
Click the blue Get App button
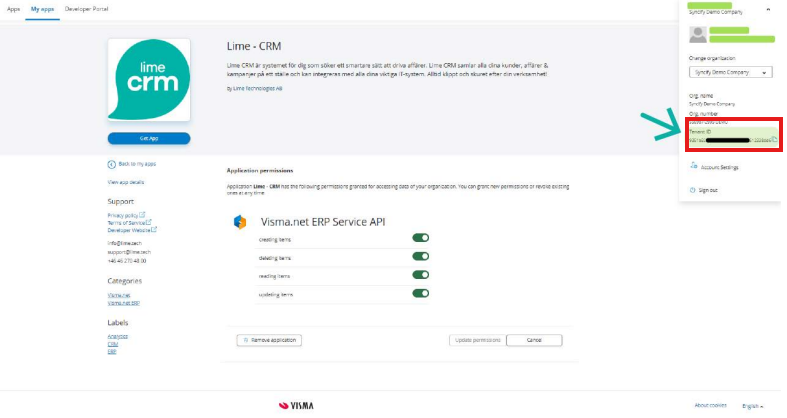[x=149, y=138]
